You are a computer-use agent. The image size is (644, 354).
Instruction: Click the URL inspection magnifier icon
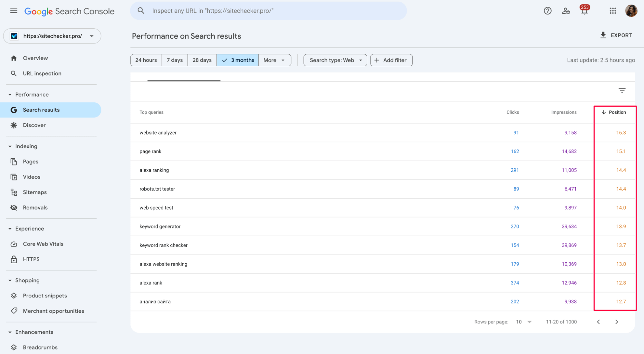(x=14, y=73)
